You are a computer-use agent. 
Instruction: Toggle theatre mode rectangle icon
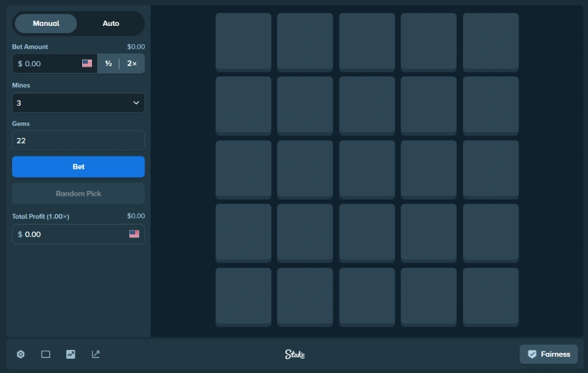point(46,354)
